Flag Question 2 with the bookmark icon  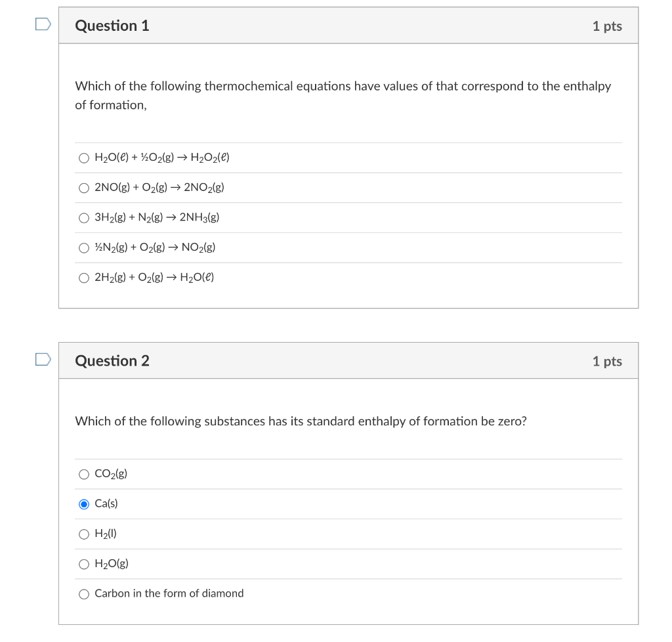[43, 360]
